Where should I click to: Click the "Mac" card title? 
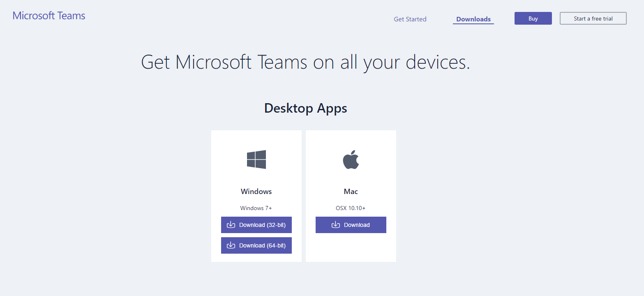[x=351, y=192]
